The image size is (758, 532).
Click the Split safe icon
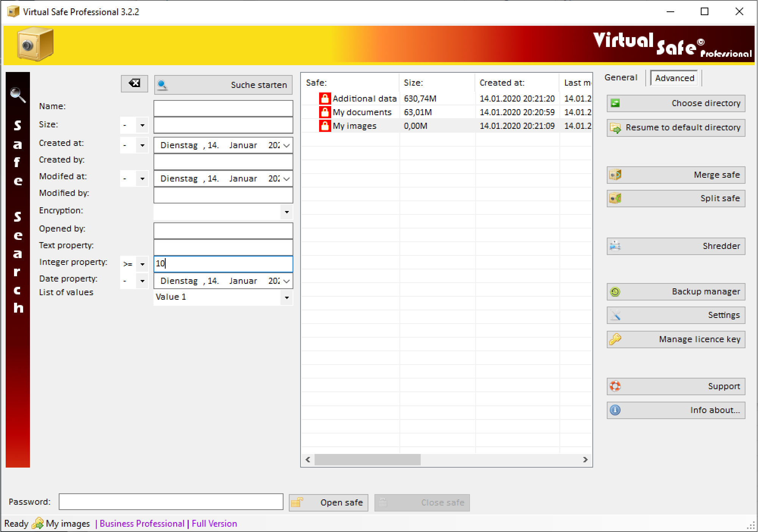click(x=615, y=198)
